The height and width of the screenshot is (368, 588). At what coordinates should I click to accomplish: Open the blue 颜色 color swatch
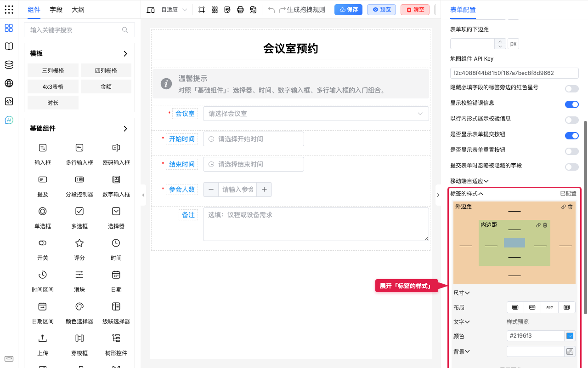tap(570, 336)
